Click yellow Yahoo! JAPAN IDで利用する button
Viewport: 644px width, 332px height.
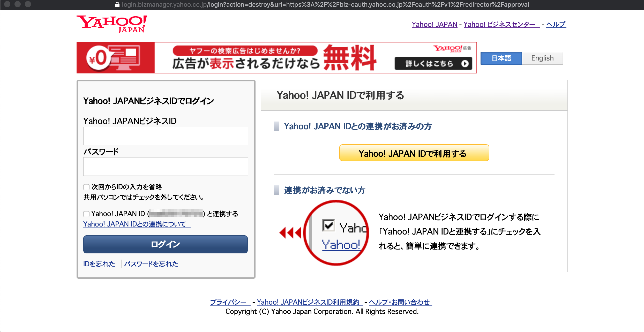click(414, 153)
